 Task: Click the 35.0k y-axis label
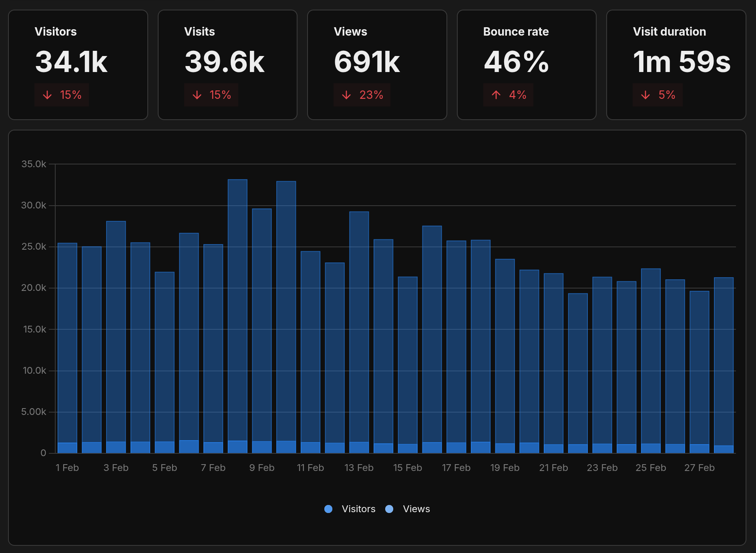tap(33, 163)
